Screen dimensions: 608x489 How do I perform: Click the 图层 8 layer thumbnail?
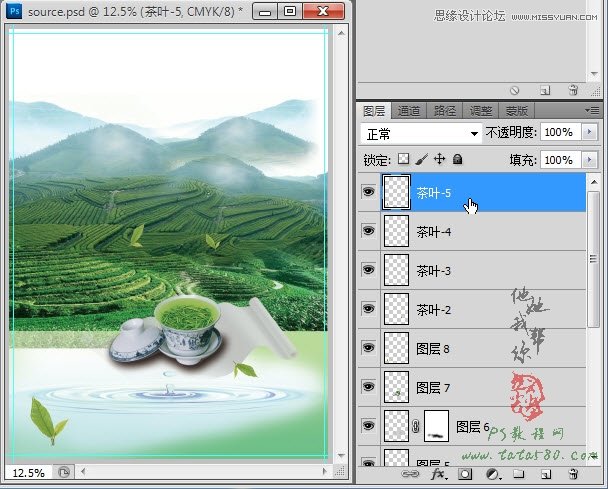click(x=396, y=348)
